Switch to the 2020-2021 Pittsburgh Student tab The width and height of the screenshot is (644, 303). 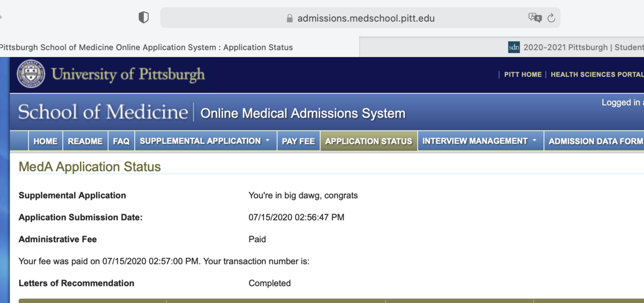(502, 47)
